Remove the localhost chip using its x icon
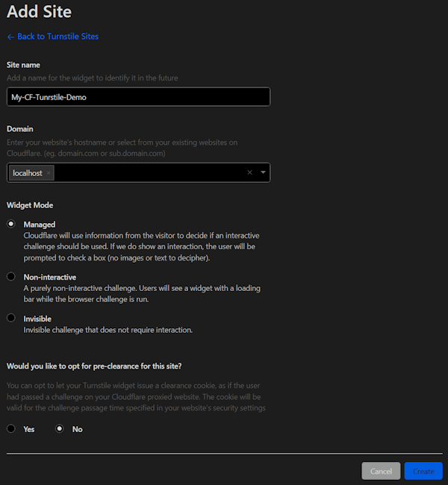 tap(49, 173)
